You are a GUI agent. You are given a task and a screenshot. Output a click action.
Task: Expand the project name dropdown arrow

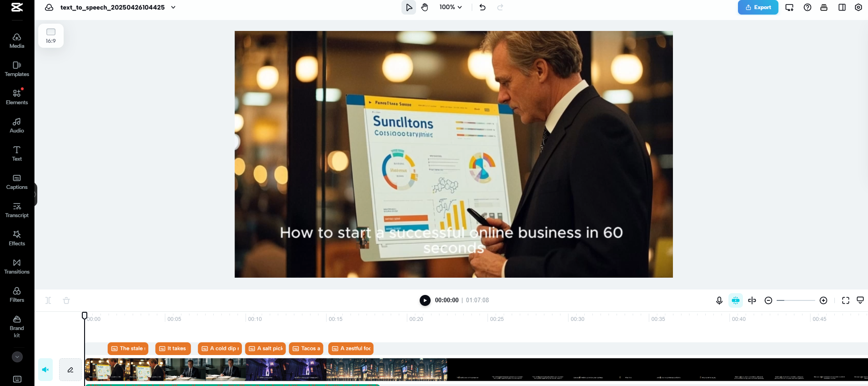click(x=173, y=7)
